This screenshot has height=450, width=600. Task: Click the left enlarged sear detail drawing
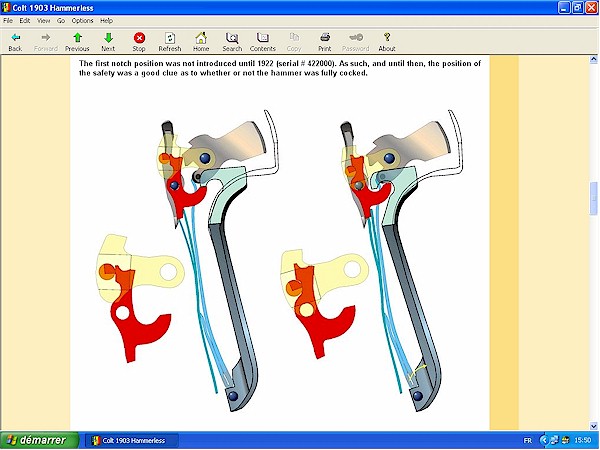point(140,298)
